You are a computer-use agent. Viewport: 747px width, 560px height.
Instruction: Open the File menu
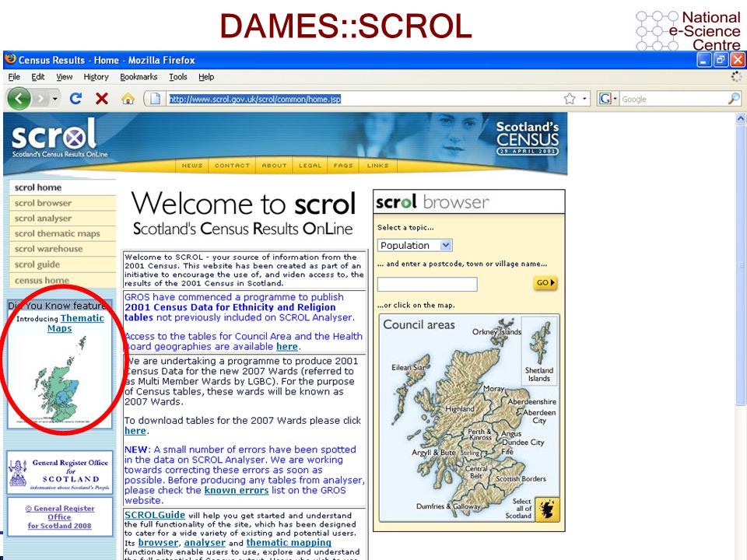(14, 77)
